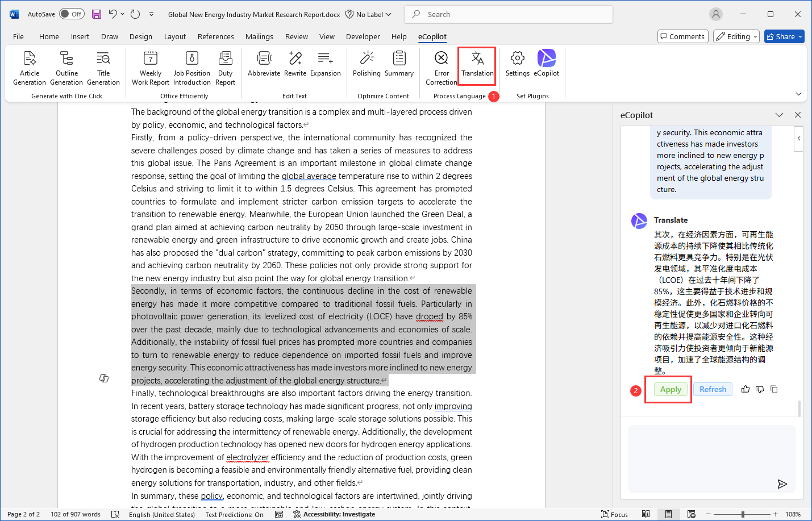812x521 pixels.
Task: Switch to Web Layout view
Action: tap(692, 514)
